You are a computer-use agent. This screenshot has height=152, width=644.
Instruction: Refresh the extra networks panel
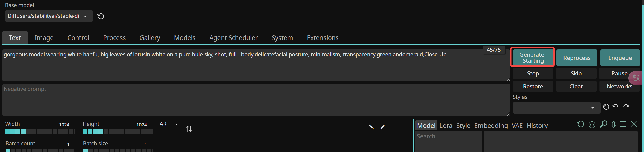pyautogui.click(x=580, y=124)
